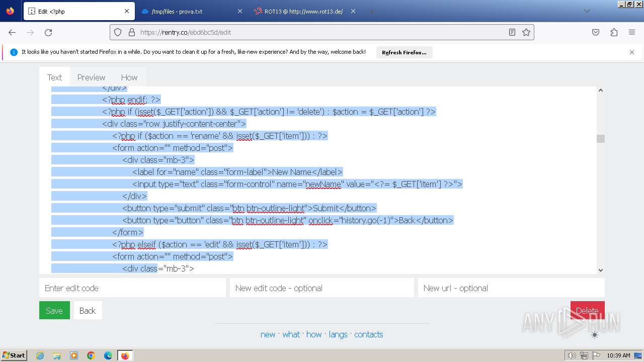Image resolution: width=644 pixels, height=362 pixels.
Task: Click the Back button beside Save
Action: (88, 311)
